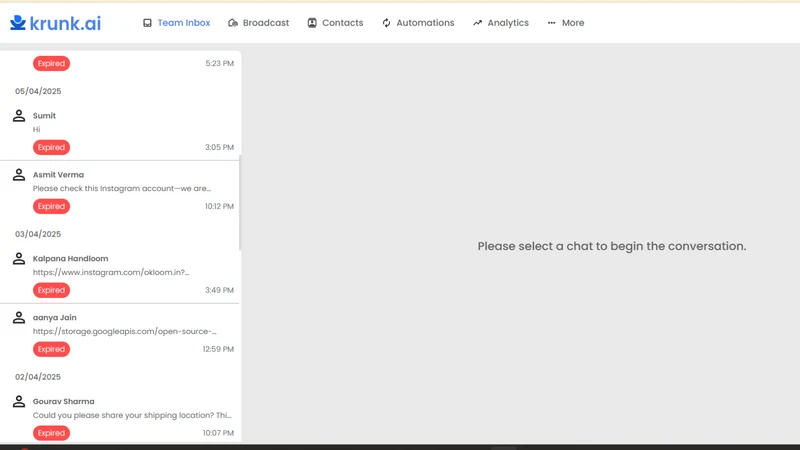Image resolution: width=800 pixels, height=450 pixels.
Task: View the Analytics page
Action: 501,23
